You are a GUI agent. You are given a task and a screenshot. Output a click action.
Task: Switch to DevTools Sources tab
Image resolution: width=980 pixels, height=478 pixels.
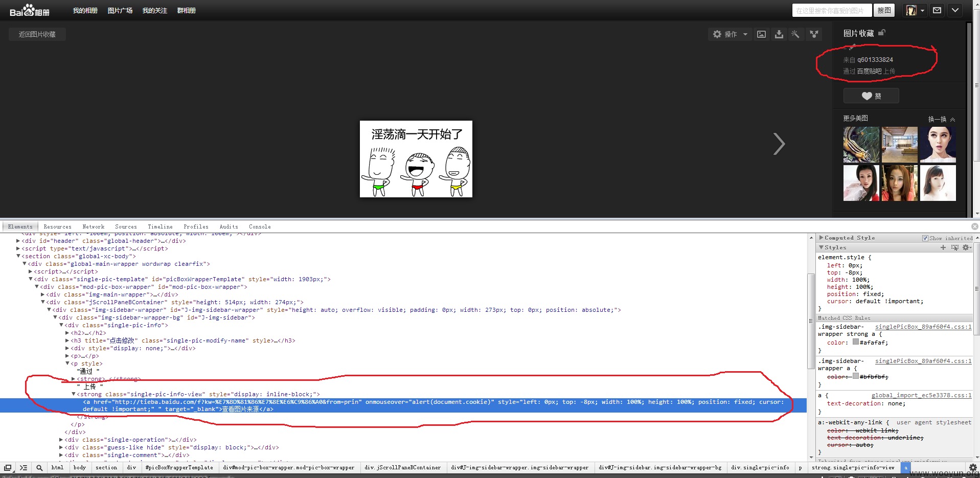pos(126,226)
